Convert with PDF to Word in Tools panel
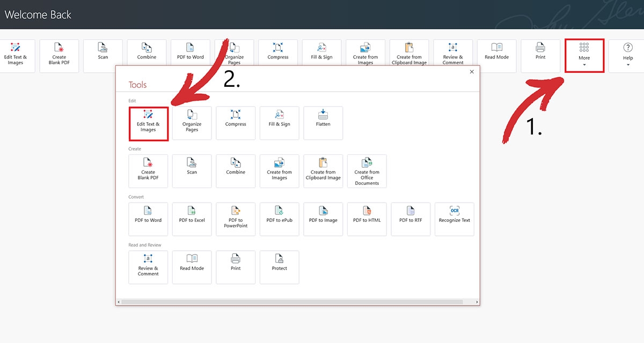This screenshot has width=644, height=343. point(148,219)
